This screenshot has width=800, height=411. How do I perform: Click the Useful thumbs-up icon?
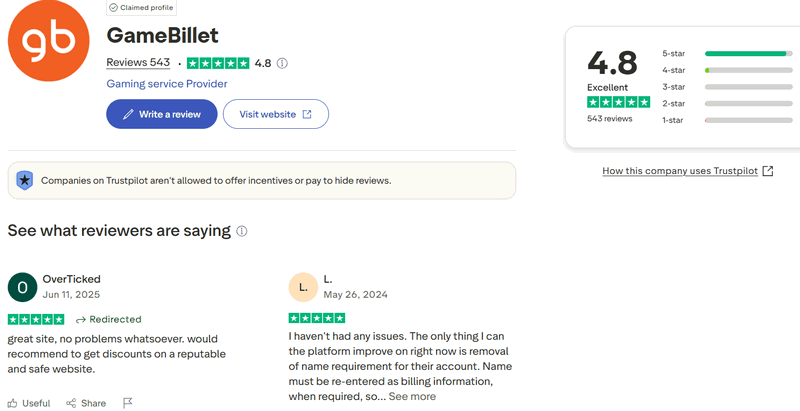point(13,403)
